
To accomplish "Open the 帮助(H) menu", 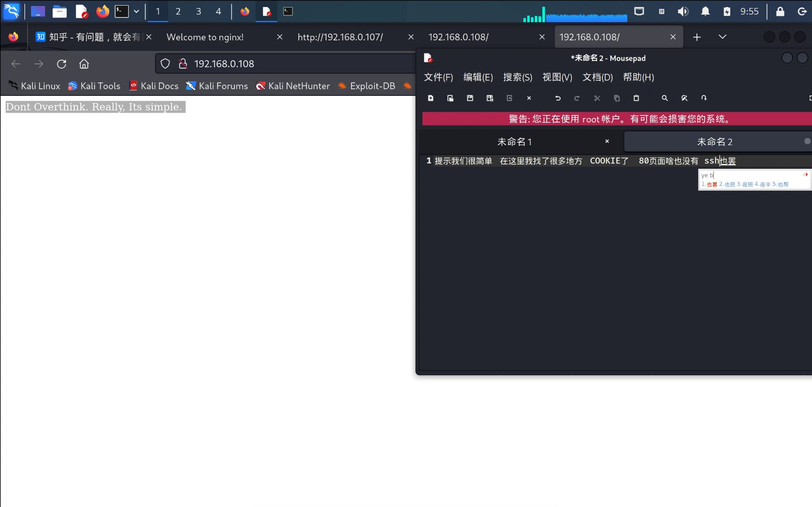I will pos(639,77).
